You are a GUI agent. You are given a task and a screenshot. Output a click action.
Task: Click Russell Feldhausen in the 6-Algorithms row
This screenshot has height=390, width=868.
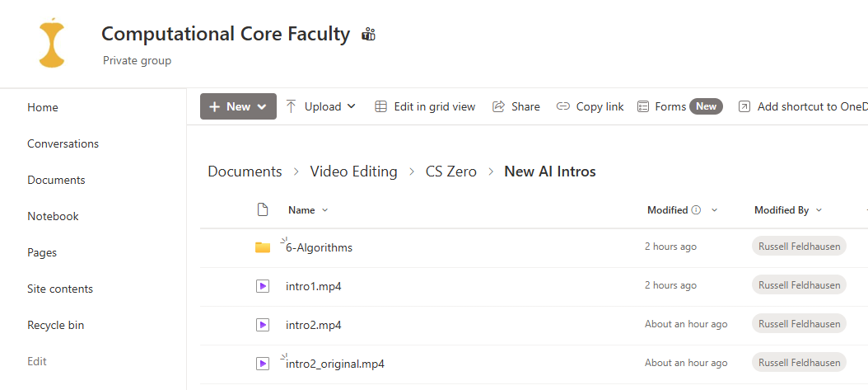(800, 246)
